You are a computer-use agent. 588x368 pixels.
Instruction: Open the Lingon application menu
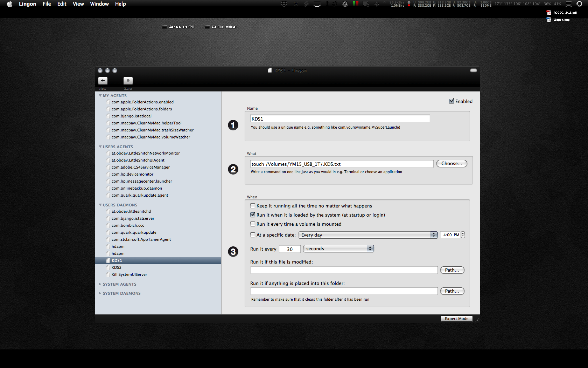point(28,4)
